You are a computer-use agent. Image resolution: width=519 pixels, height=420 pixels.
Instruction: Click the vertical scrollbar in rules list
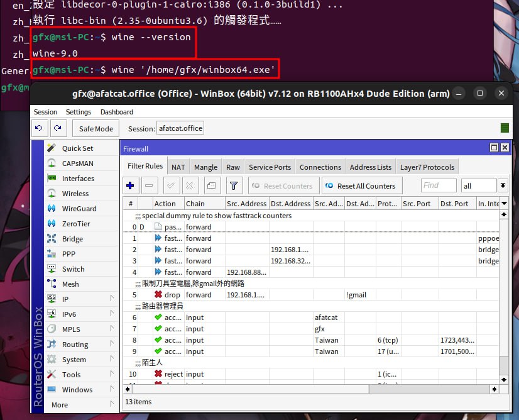coord(503,296)
